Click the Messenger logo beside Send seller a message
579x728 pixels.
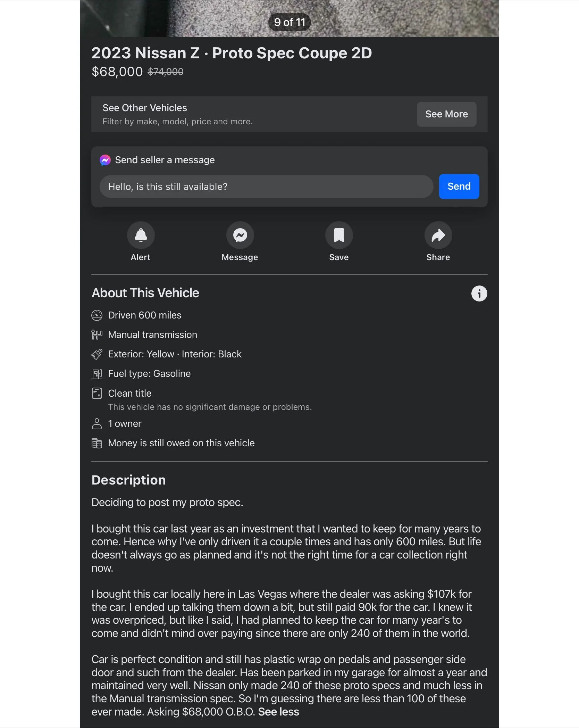[x=105, y=160]
